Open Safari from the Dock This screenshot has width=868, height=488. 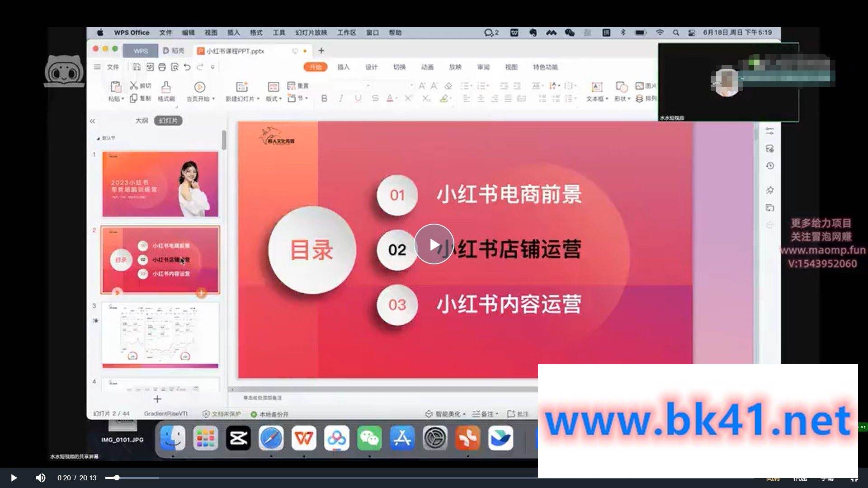[x=271, y=438]
